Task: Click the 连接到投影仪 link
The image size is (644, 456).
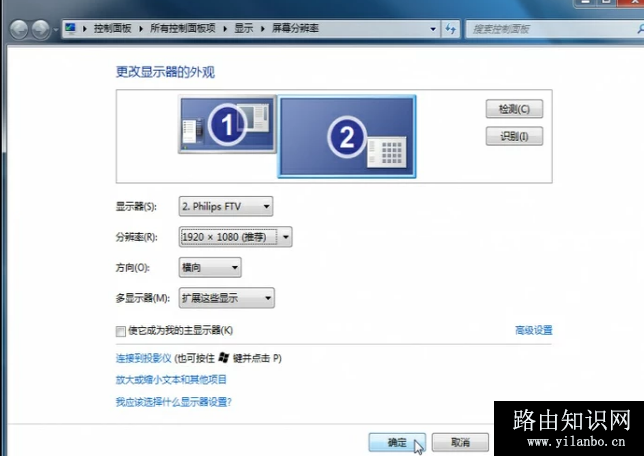Action: click(143, 358)
